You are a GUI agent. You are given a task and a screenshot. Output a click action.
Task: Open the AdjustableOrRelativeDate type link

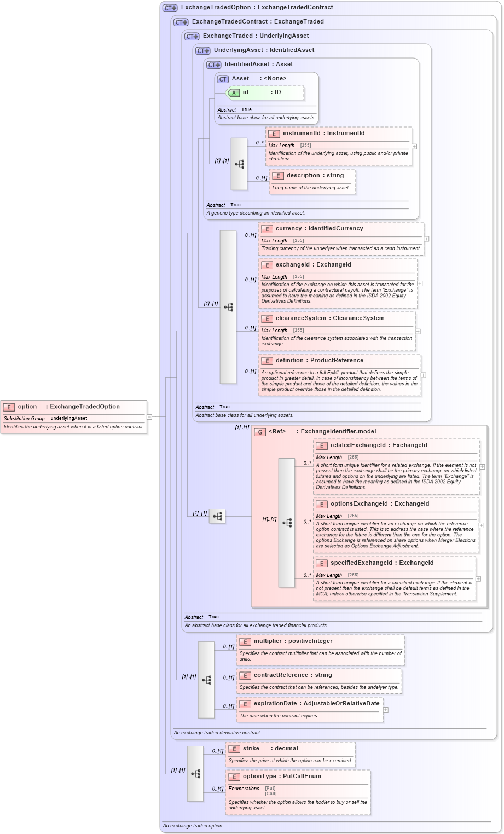click(x=341, y=704)
